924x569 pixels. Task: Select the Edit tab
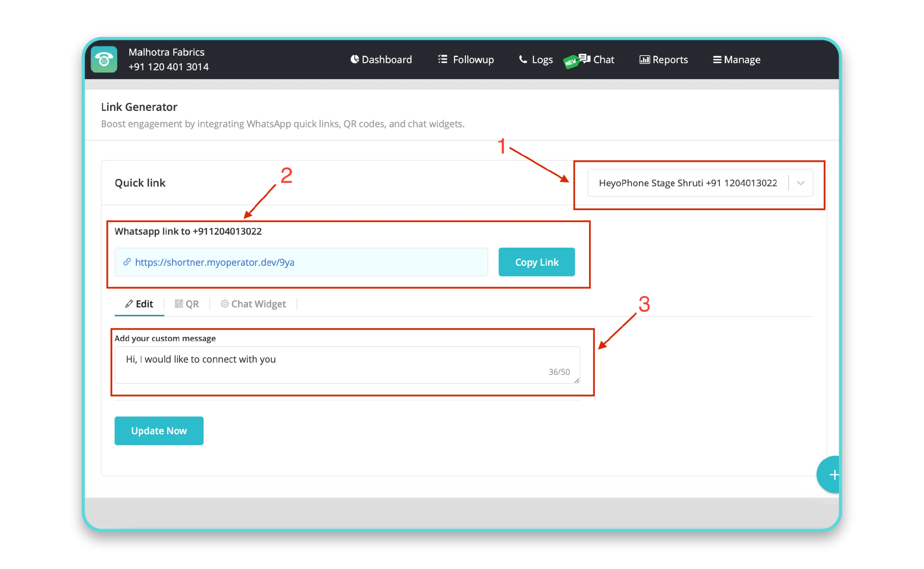139,304
